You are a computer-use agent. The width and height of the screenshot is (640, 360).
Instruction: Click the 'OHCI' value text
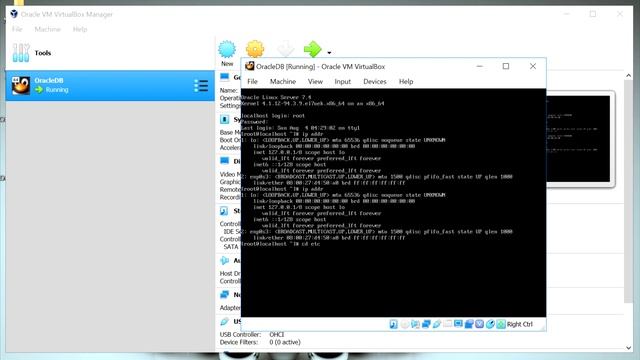tap(276, 334)
